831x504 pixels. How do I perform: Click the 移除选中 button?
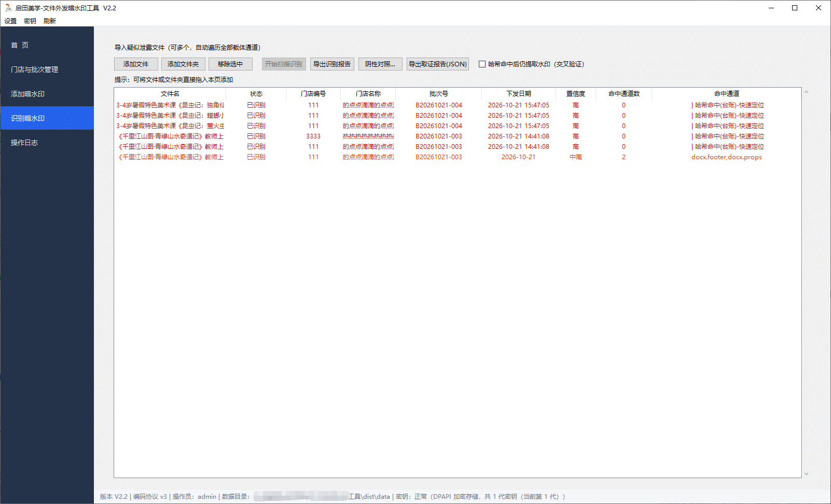[230, 64]
